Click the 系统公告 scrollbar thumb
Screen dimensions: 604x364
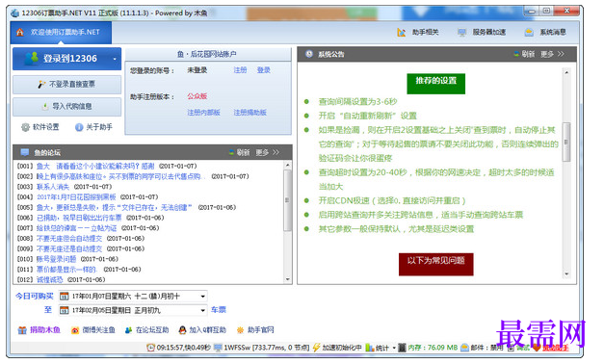coord(566,142)
